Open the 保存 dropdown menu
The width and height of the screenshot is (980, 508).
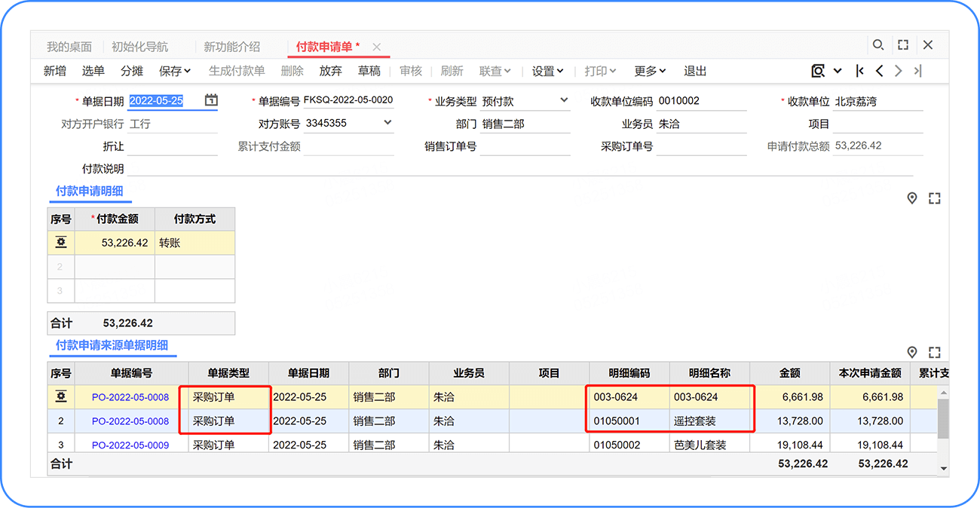175,71
